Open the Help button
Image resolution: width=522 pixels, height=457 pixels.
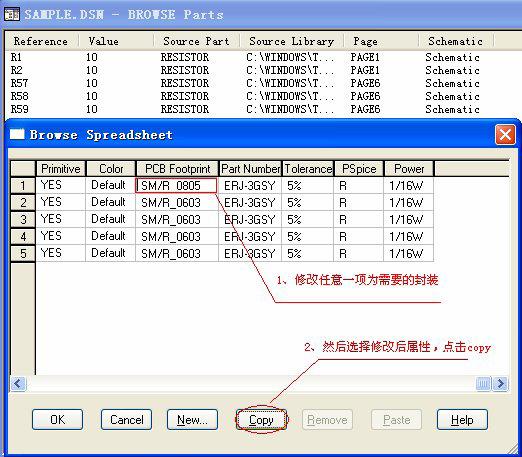(x=462, y=420)
